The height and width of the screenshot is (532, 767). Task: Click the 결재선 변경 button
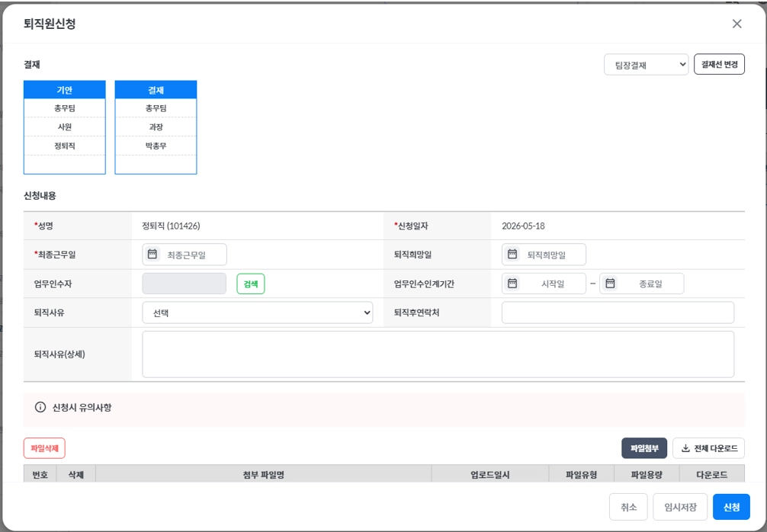719,64
